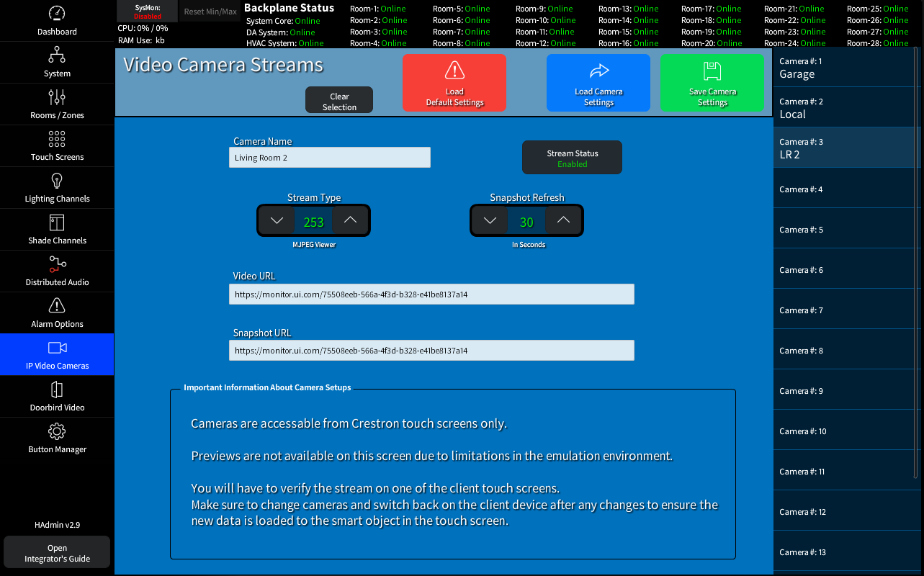Screen dimensions: 924x576
Task: Click the Video URL input field
Action: 431,294
